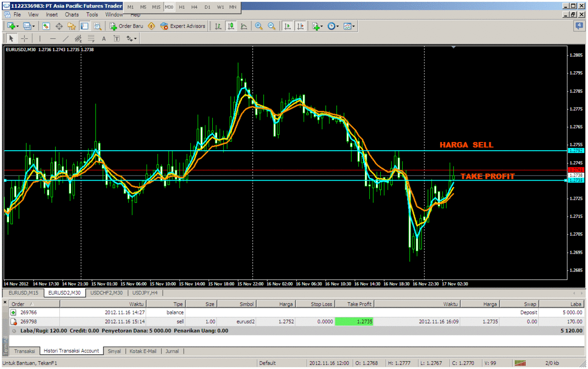Screen dimensions: 588x369
Task: Switch to the USDCHF2,M30 chart tab
Action: (x=107, y=293)
